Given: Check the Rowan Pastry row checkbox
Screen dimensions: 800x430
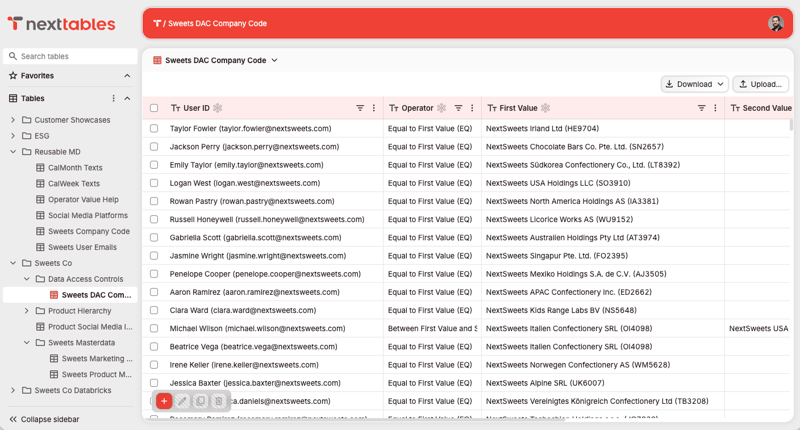Looking at the screenshot, I should 154,201.
